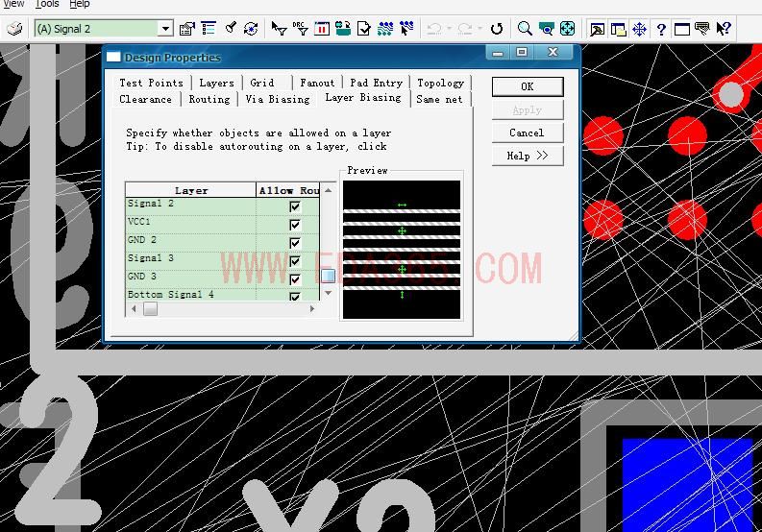Click the four-way move arrows icon
762x532 pixels.
640,29
